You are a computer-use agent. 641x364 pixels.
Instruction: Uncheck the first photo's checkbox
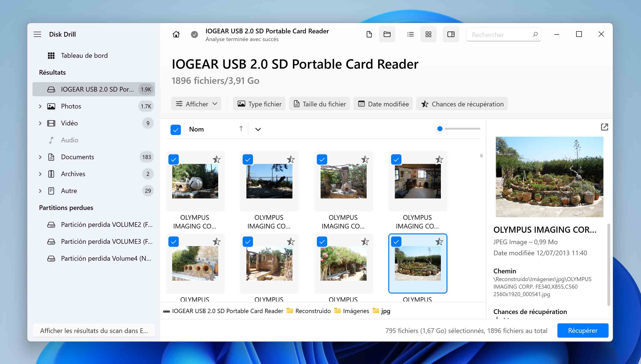174,159
